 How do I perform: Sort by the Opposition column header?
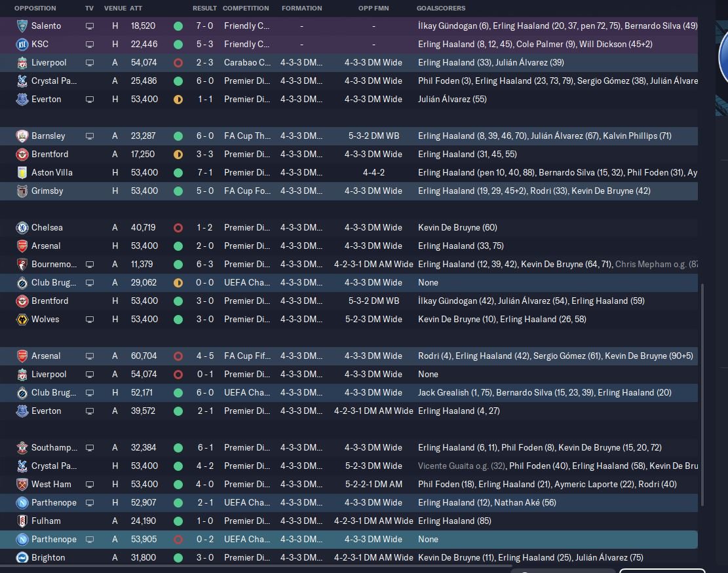coord(35,9)
